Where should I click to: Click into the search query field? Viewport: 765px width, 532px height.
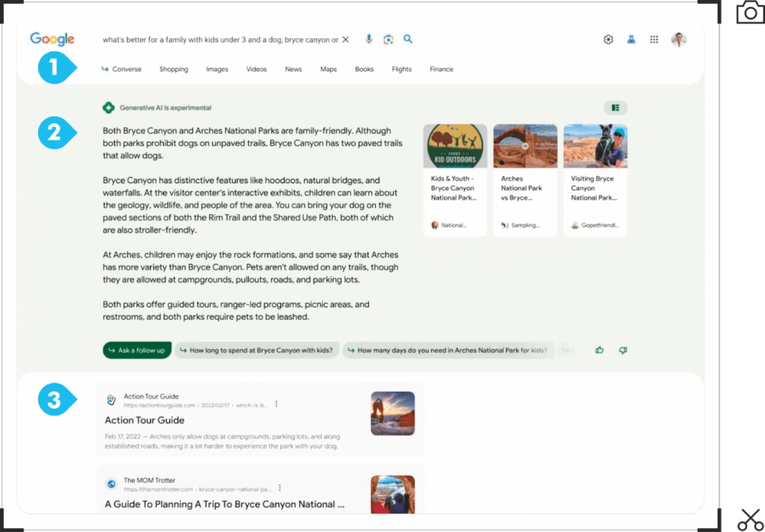220,40
